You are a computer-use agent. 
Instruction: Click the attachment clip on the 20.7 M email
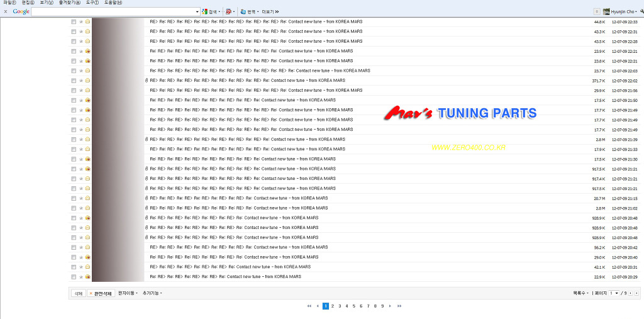(x=147, y=198)
